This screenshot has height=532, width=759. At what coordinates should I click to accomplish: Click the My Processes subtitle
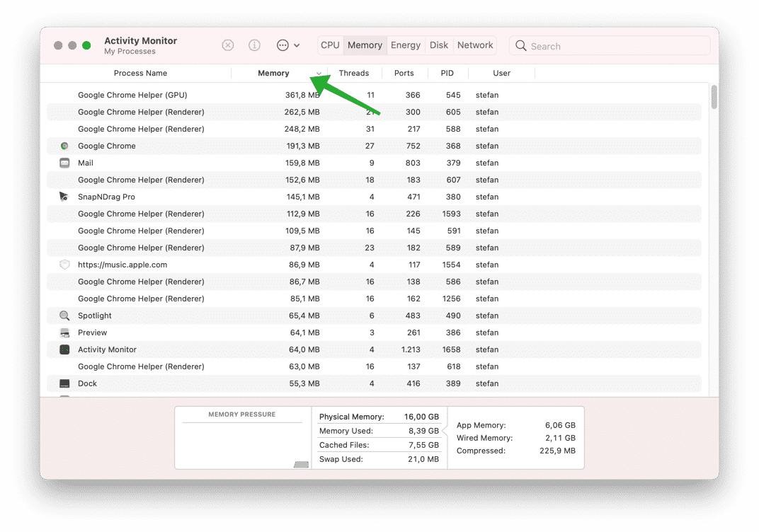click(x=130, y=51)
